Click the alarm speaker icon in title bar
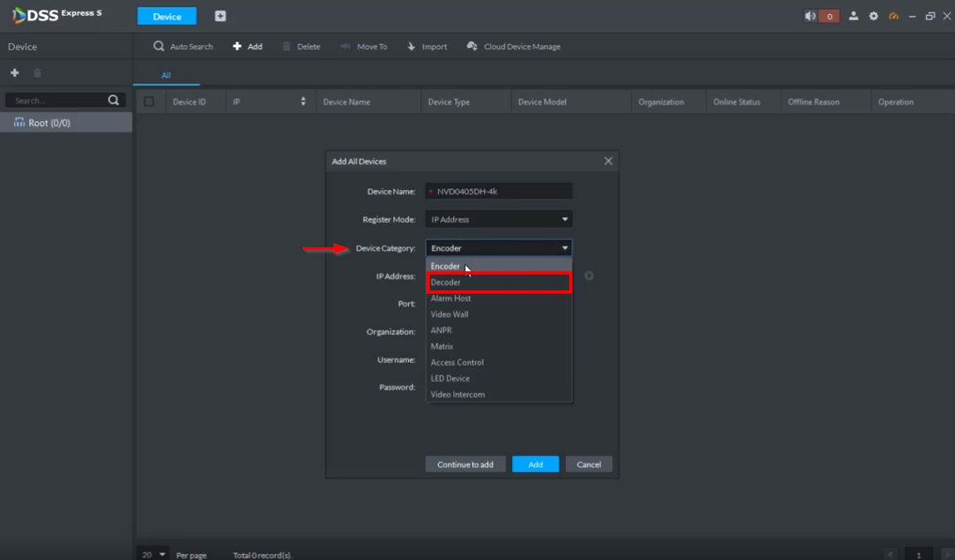This screenshot has height=560, width=955. click(811, 17)
